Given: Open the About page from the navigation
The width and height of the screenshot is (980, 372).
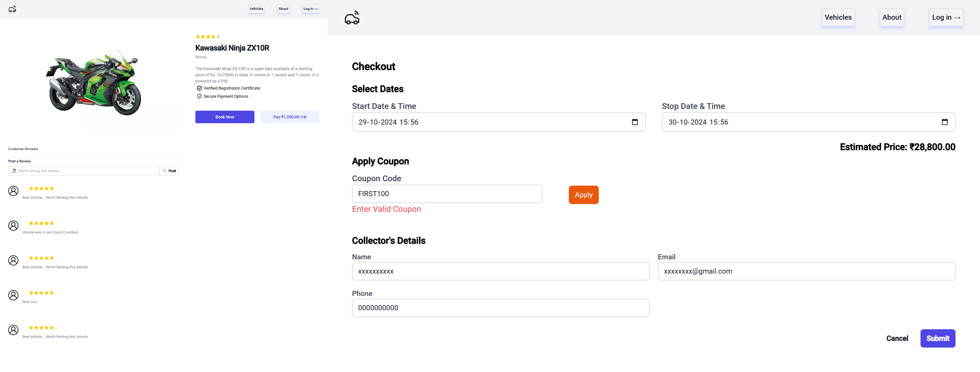Looking at the screenshot, I should click(892, 17).
